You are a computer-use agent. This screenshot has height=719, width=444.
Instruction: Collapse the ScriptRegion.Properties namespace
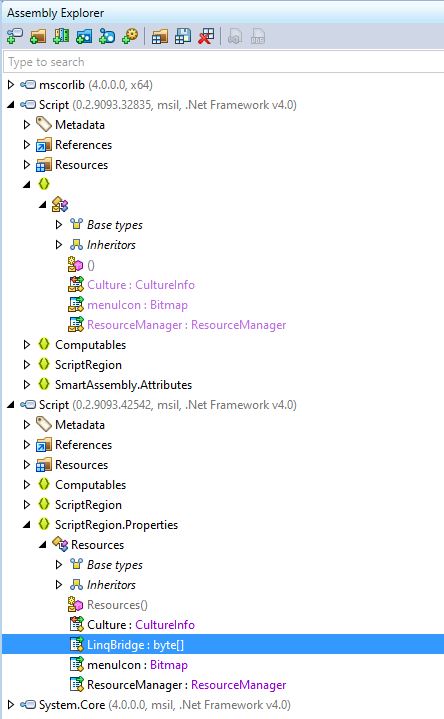tap(27, 525)
